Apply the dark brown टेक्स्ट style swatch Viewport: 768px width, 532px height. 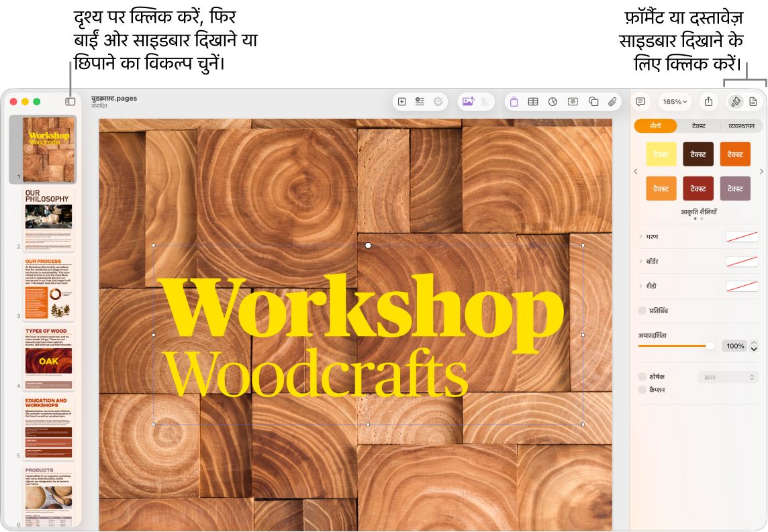tap(698, 154)
